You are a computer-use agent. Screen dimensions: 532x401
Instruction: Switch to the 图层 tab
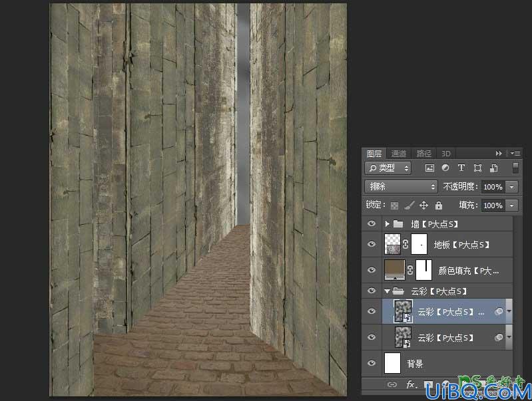tap(374, 154)
